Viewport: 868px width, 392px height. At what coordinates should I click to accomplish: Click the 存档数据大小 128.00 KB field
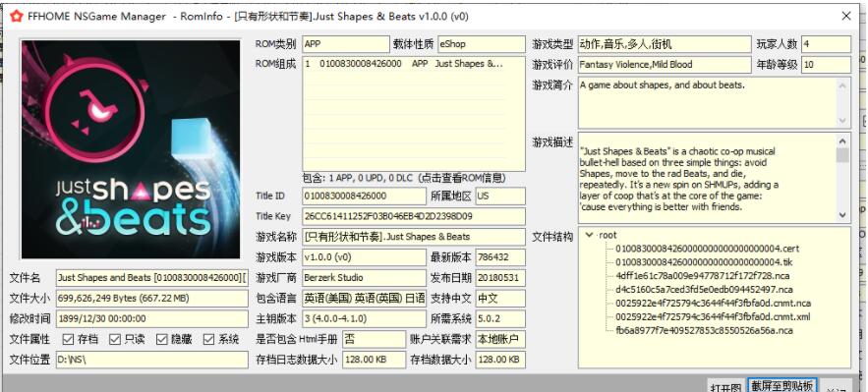(x=500, y=360)
